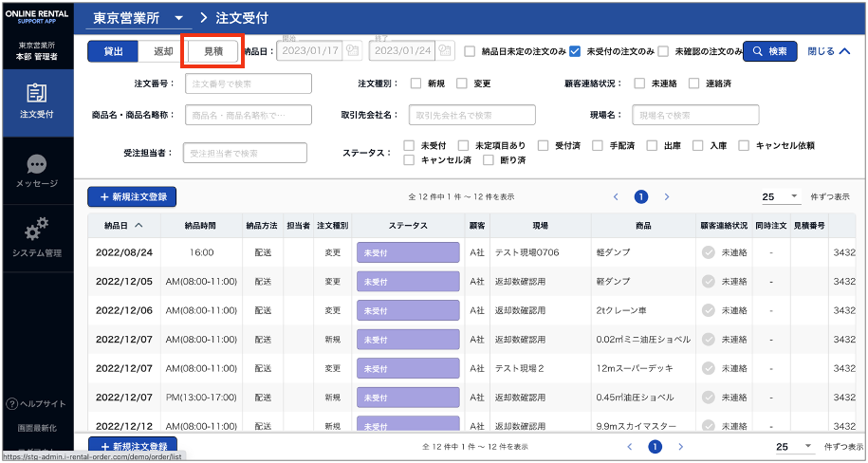The image size is (868, 463).
Task: Click the 検索 search button
Action: (x=770, y=51)
